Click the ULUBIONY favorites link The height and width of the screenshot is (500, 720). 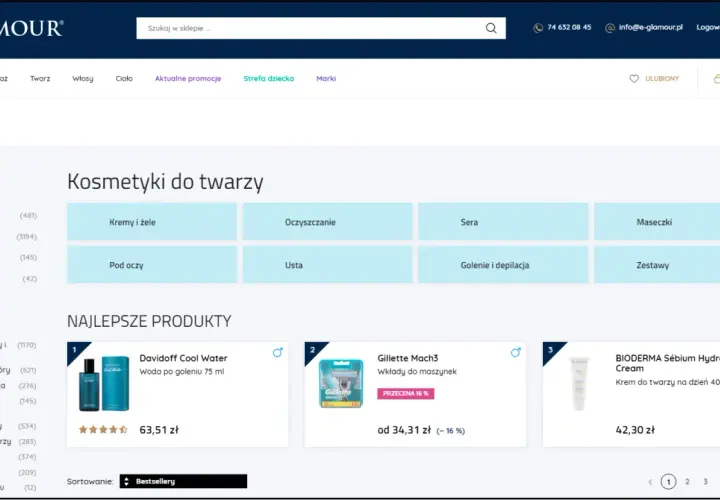(662, 79)
